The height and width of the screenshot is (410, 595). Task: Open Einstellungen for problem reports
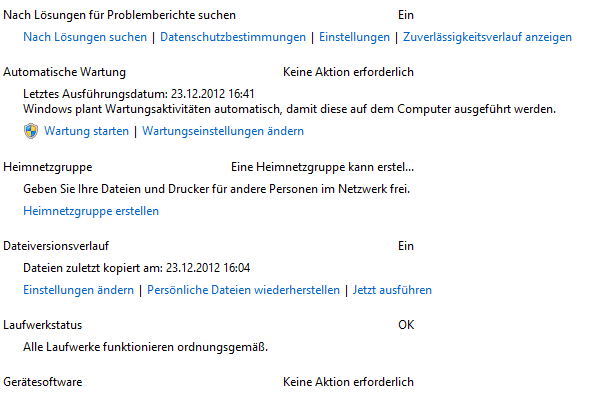[354, 37]
